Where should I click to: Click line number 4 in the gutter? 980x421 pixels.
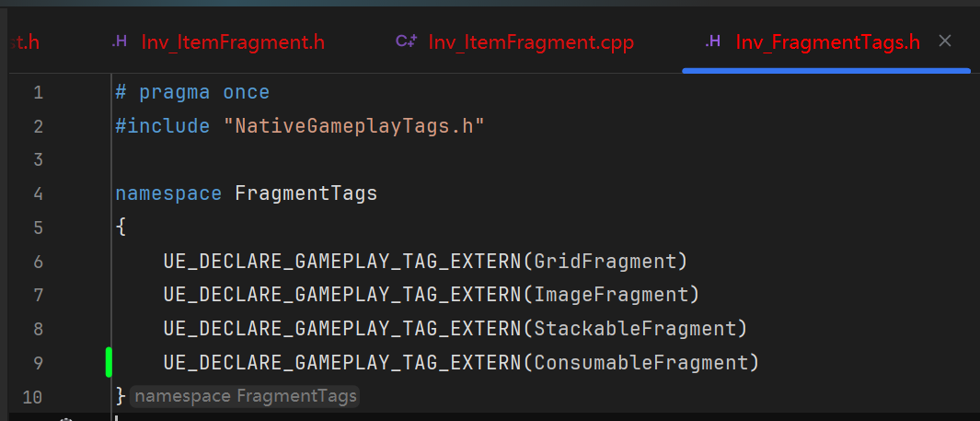pyautogui.click(x=38, y=193)
